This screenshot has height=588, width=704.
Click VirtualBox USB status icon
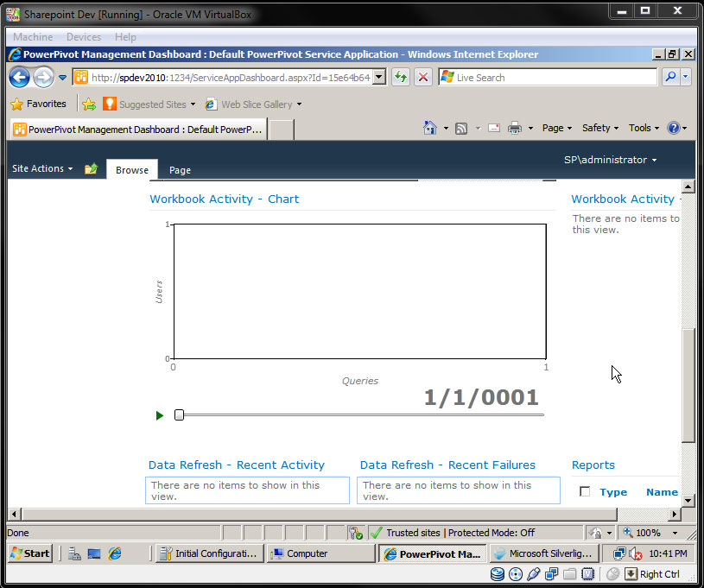coord(533,574)
